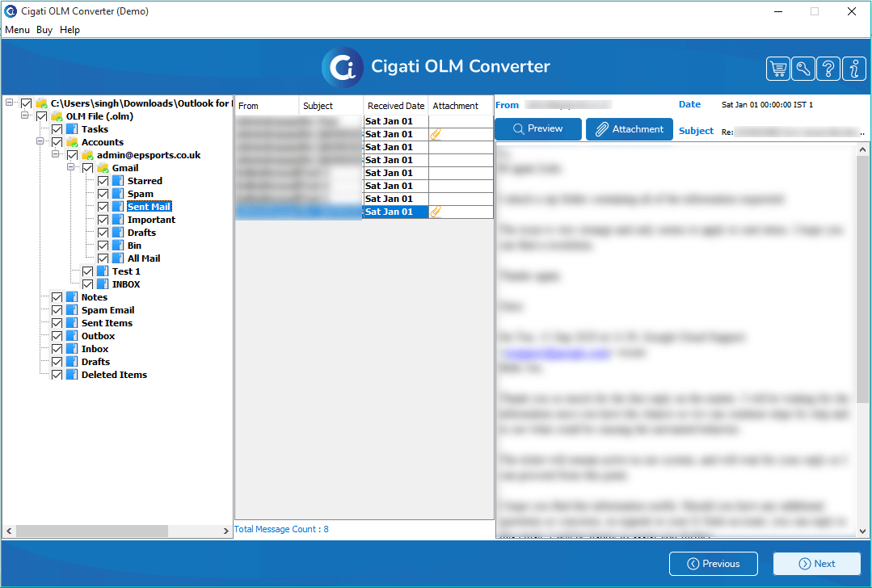Viewport: 872px width, 588px height.
Task: Collapse the Gmail folder node
Action: pyautogui.click(x=70, y=166)
